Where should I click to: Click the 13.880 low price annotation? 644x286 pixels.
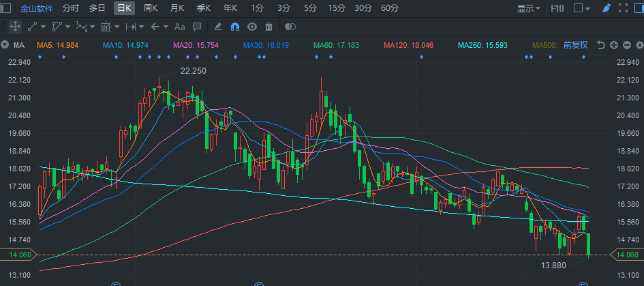[553, 266]
